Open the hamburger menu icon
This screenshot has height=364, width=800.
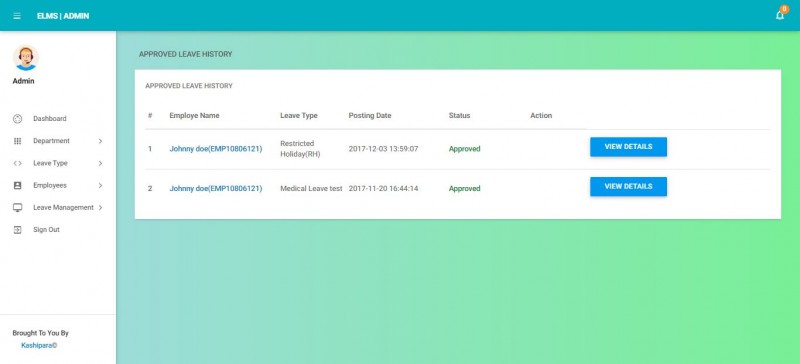(17, 16)
